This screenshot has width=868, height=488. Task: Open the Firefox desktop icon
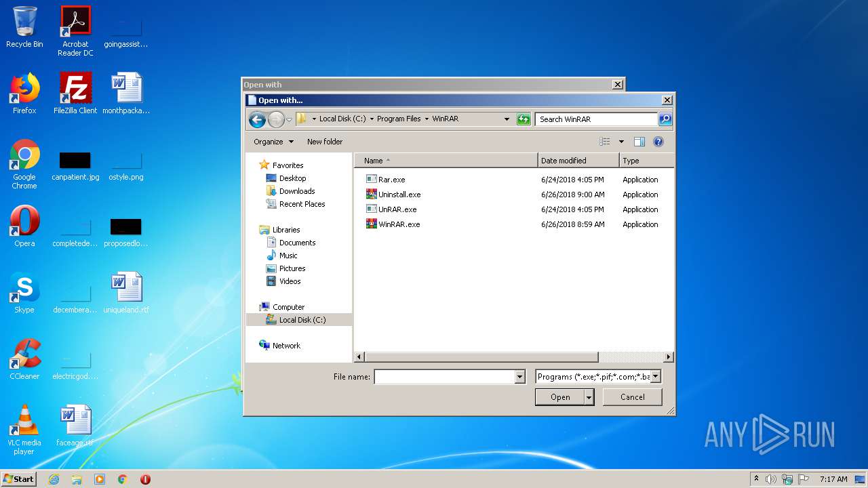click(24, 94)
